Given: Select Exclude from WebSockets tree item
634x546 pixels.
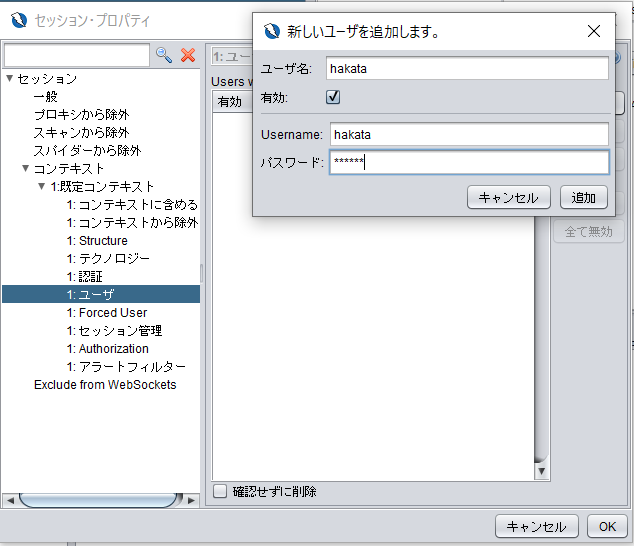Looking at the screenshot, I should click(105, 384).
